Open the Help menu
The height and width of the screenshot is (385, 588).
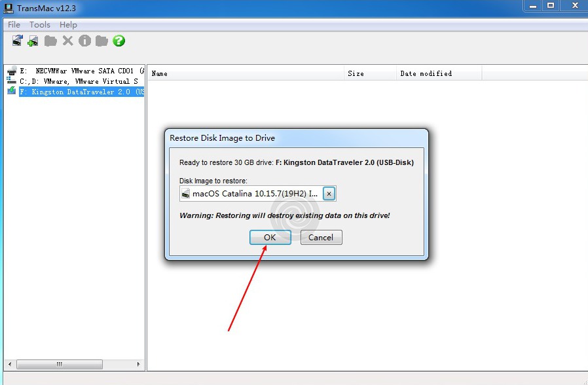[x=68, y=25]
